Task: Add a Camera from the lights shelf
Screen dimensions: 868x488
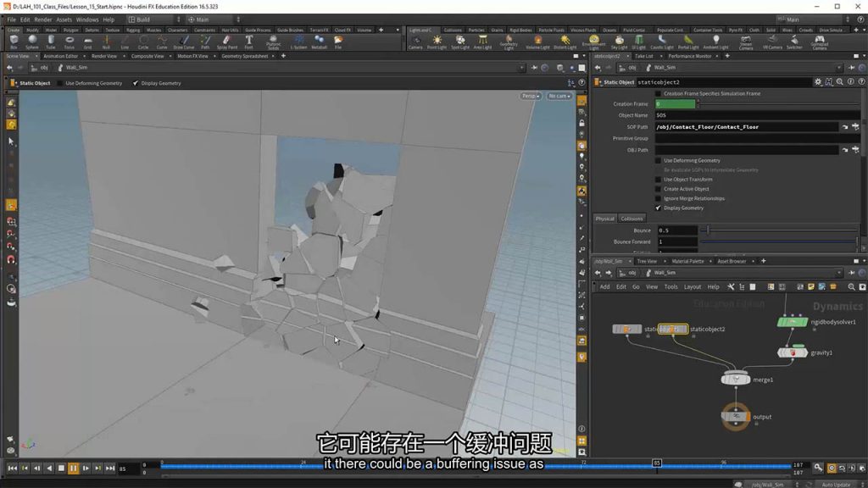Action: (415, 42)
